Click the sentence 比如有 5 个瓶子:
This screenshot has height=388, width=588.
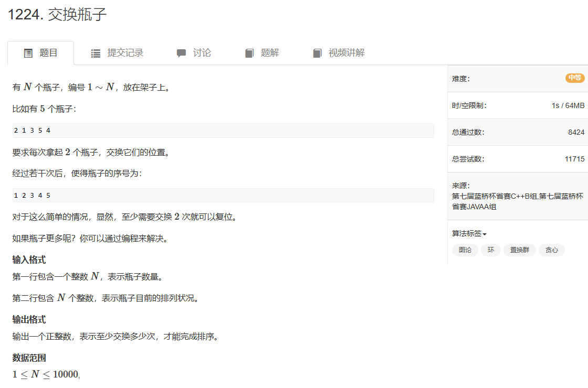pyautogui.click(x=44, y=109)
